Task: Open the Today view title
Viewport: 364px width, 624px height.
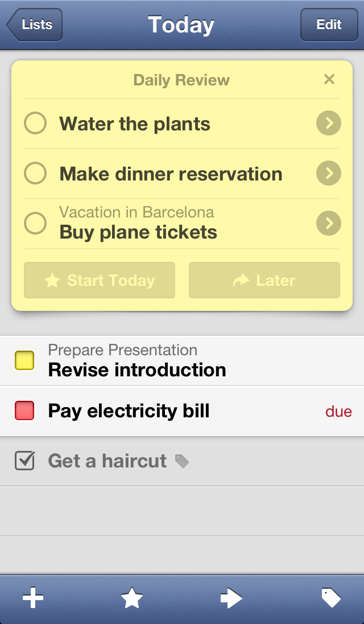Action: coord(181,24)
